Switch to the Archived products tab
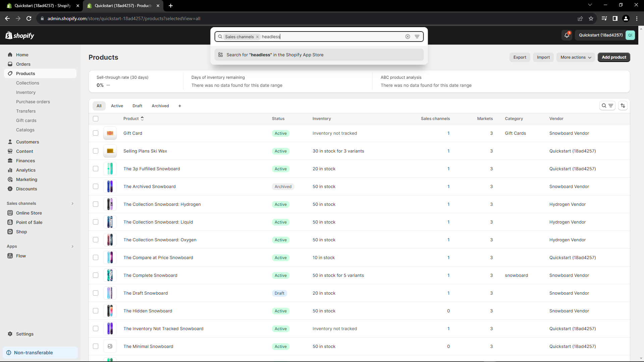The image size is (644, 362). [x=160, y=106]
